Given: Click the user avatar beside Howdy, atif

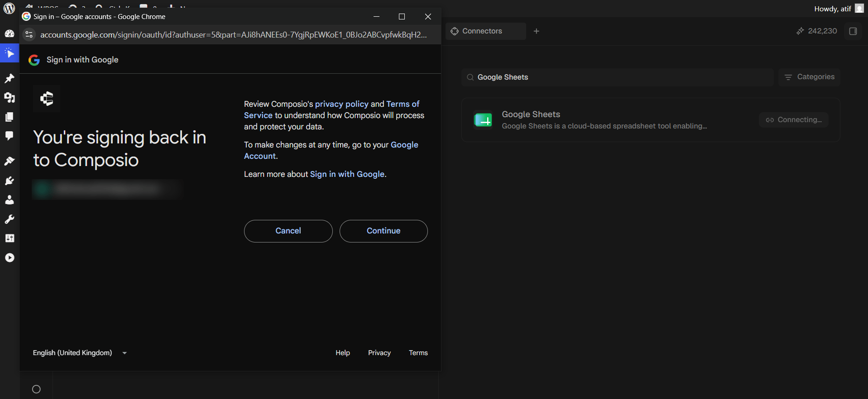Looking at the screenshot, I should click(859, 9).
